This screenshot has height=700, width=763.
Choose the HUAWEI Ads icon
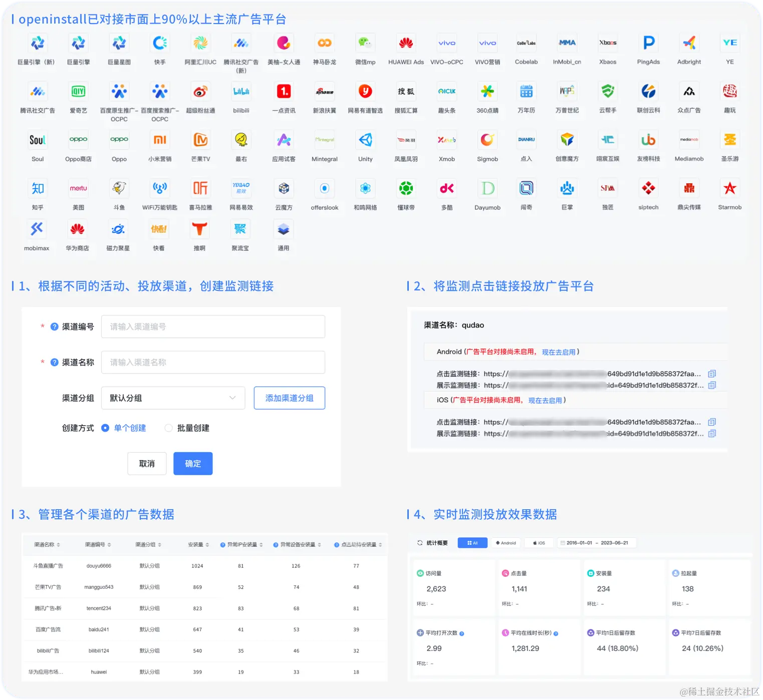pos(406,43)
